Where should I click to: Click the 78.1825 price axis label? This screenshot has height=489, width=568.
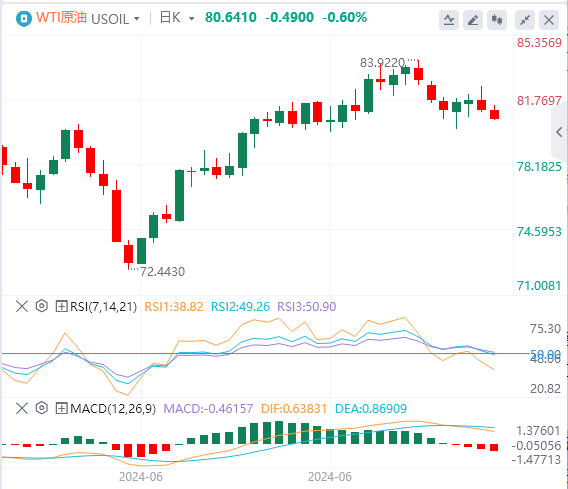(x=539, y=167)
